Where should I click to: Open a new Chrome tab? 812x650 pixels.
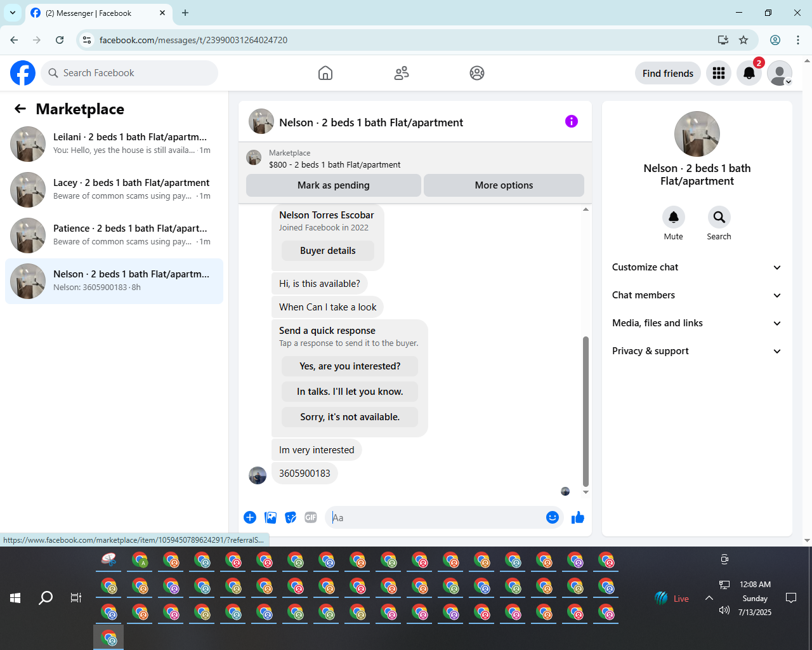185,13
